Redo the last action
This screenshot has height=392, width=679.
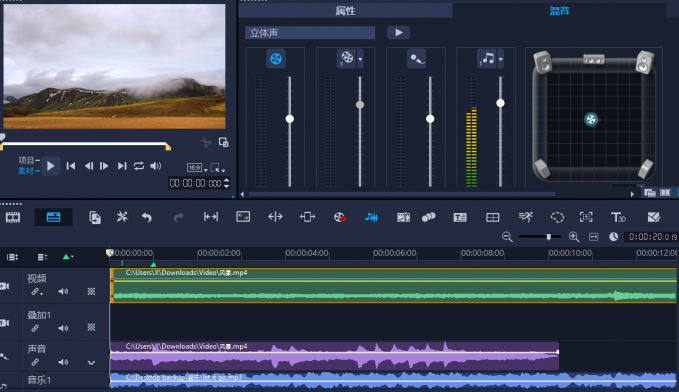pos(178,217)
